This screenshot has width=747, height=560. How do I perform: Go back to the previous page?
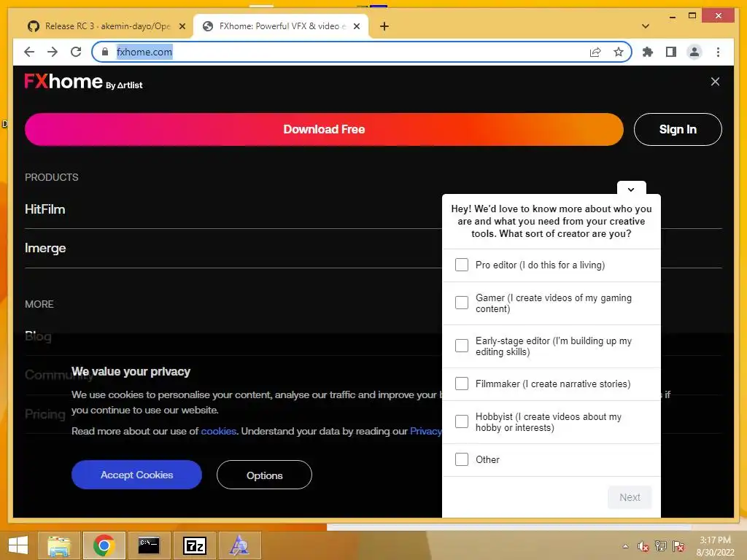pos(29,52)
